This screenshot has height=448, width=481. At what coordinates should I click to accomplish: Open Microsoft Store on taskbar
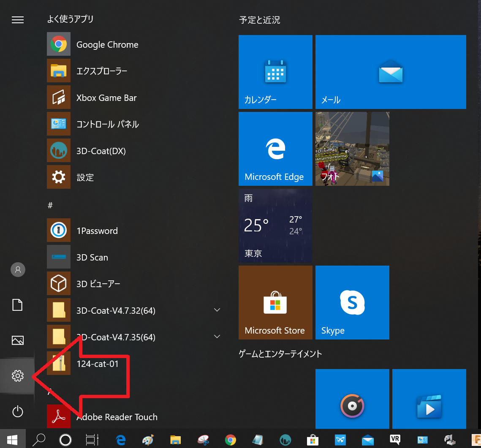(313, 440)
